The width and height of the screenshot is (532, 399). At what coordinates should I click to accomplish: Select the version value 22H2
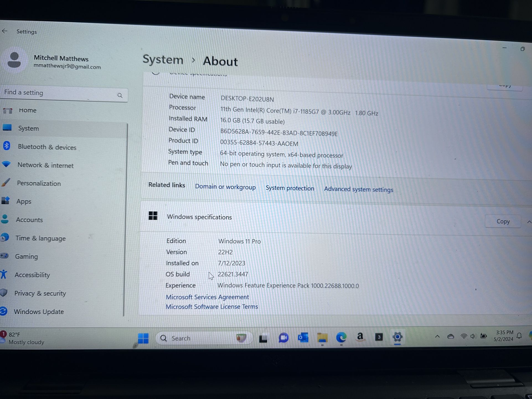(225, 252)
